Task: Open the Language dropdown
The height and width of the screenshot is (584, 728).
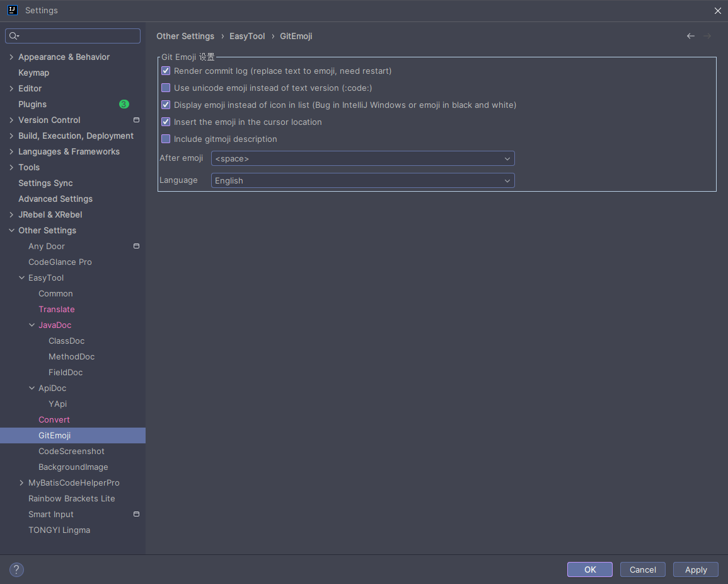Action: click(x=362, y=181)
